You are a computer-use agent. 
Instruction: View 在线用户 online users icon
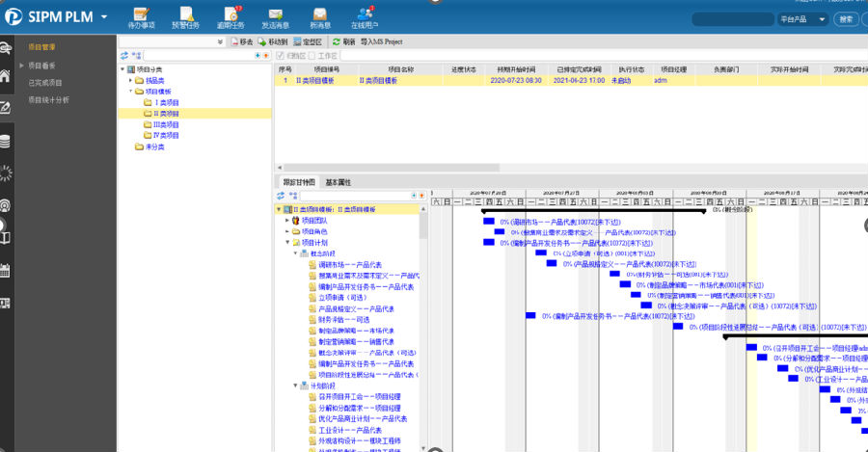point(365,16)
